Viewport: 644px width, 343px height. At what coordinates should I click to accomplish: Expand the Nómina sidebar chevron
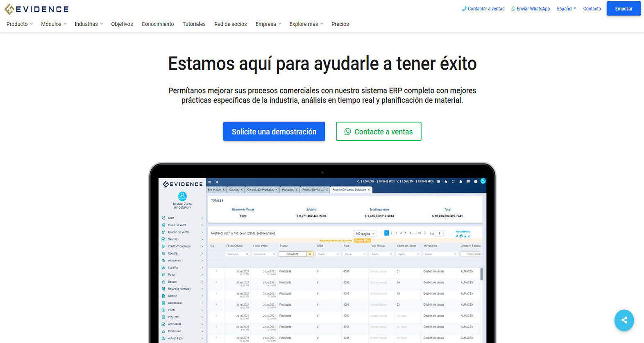[x=202, y=296]
